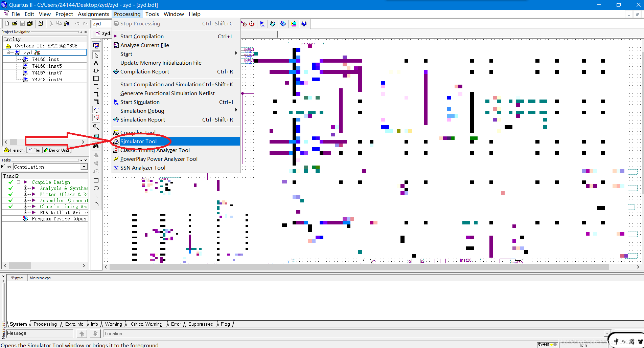Toggle the partial line selection tool
The height and width of the screenshot is (348, 644).
(96, 118)
